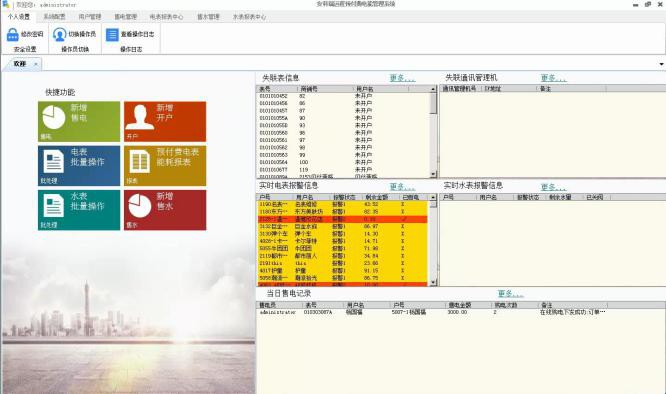The width and height of the screenshot is (666, 394).
Task: Open the 电表批量操作 blue tile
Action: 79,166
